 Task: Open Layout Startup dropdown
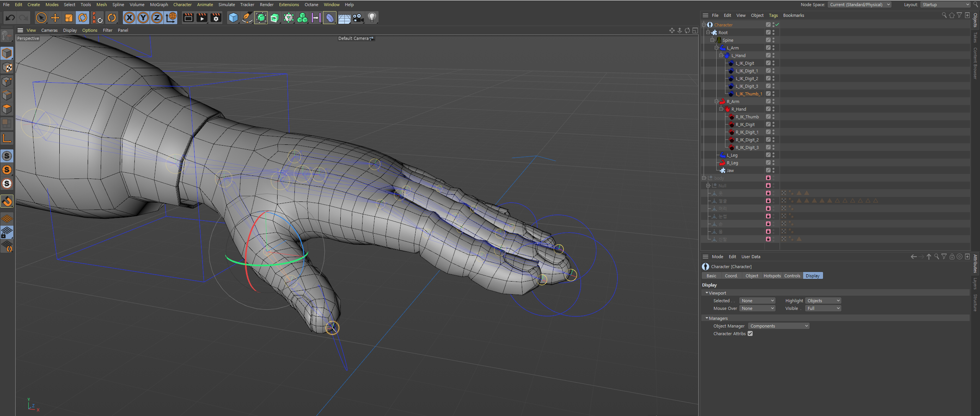[x=946, y=5]
